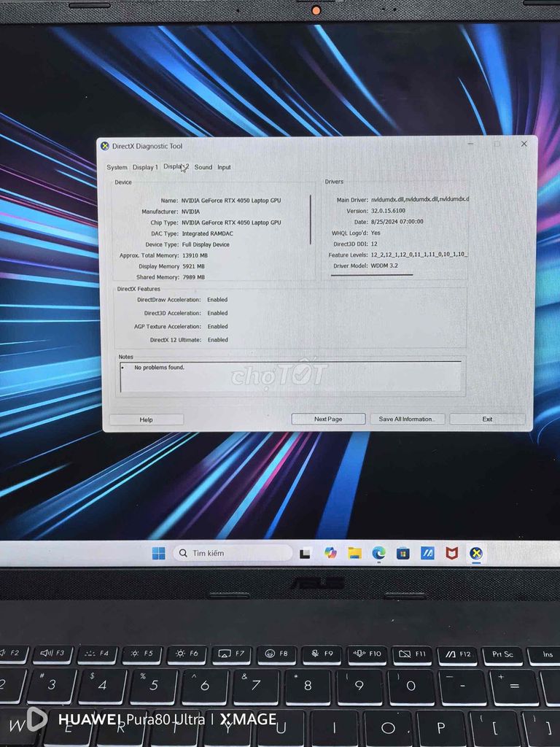The width and height of the screenshot is (560, 747).
Task: Minimize the DirectX Diagnostic Tool window
Action: pos(470,144)
